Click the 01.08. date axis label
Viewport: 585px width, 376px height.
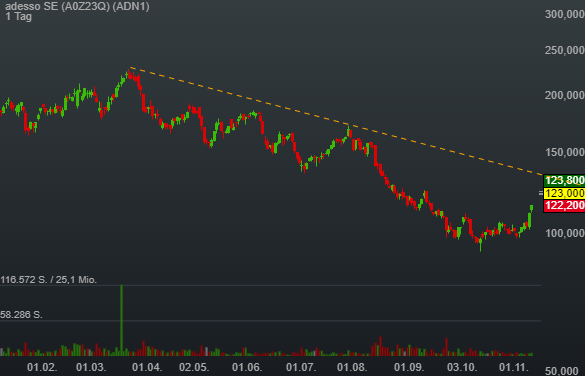tap(352, 367)
